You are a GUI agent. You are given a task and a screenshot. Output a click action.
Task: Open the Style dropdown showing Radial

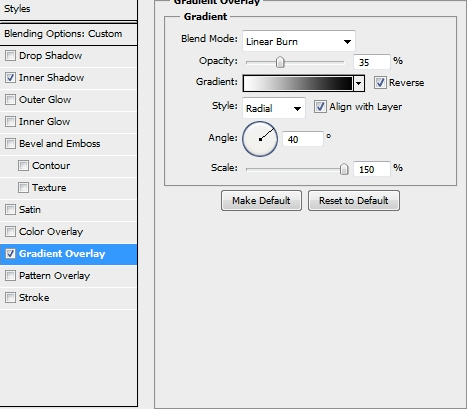(274, 108)
